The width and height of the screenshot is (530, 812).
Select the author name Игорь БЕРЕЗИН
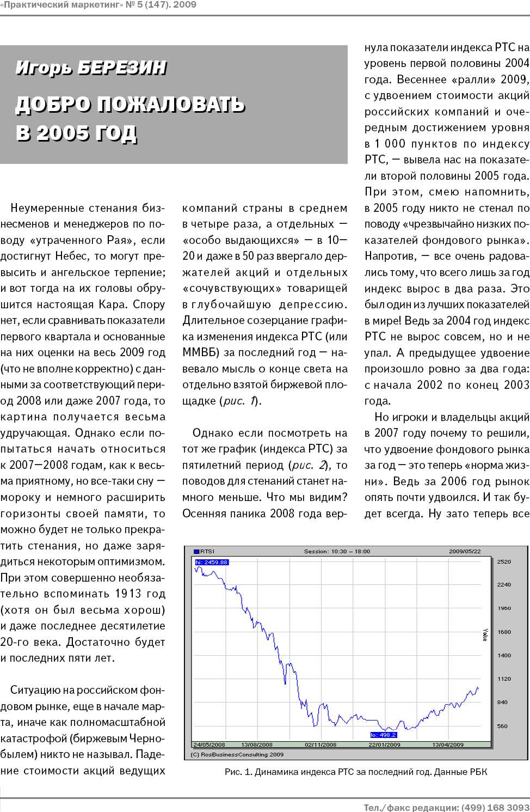[91, 68]
